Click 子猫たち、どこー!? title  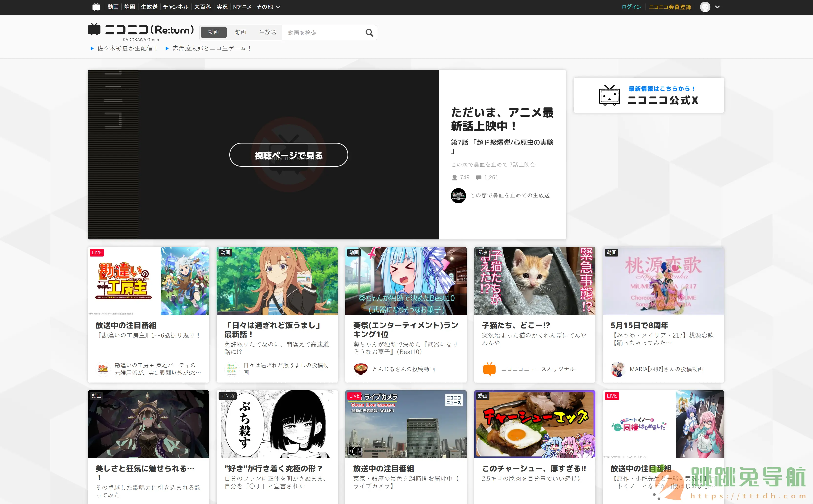tap(516, 325)
